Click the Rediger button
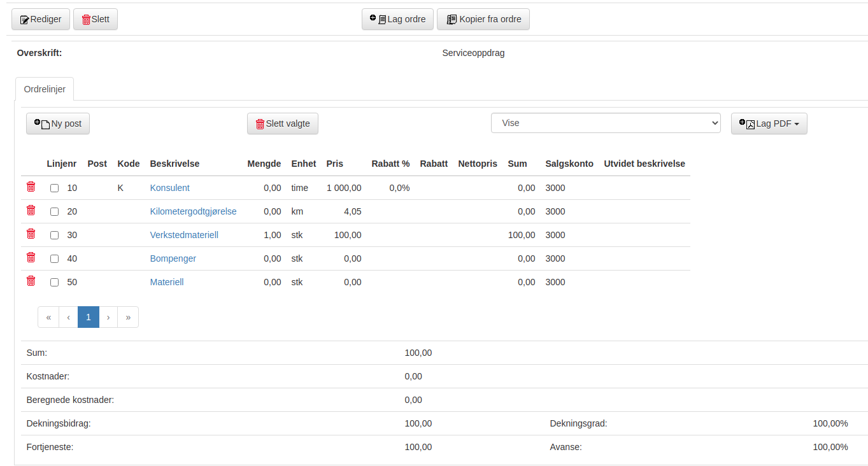Image resolution: width=868 pixels, height=466 pixels. pos(41,19)
